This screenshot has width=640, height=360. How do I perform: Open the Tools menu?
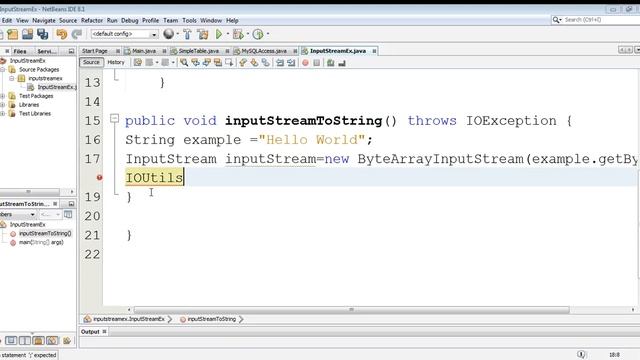[x=189, y=20]
